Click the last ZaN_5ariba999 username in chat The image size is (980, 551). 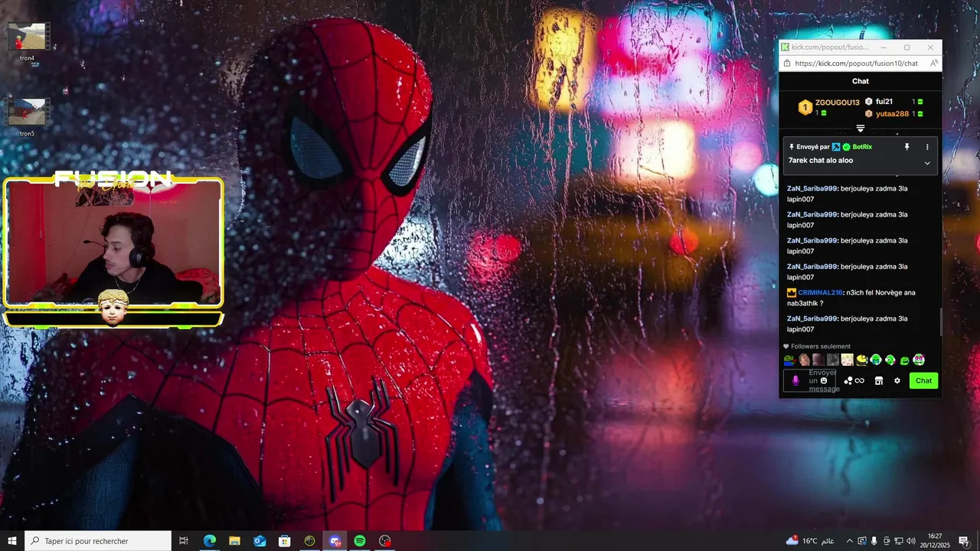[812, 318]
